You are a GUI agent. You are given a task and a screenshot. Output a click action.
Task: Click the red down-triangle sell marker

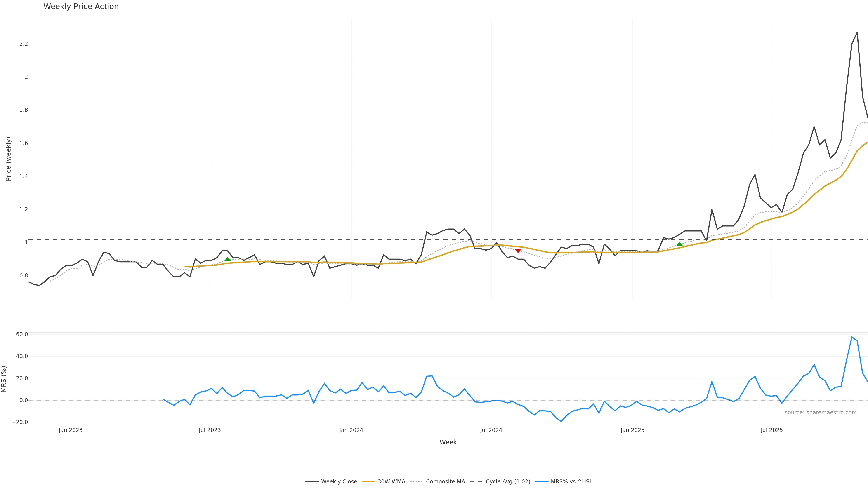pos(518,251)
